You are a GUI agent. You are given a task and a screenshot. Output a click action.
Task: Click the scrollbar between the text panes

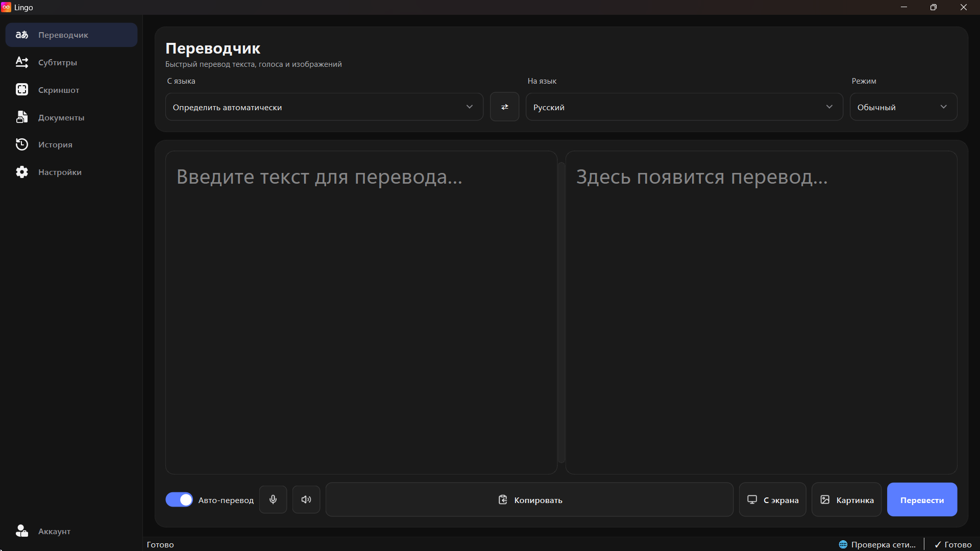point(561,312)
